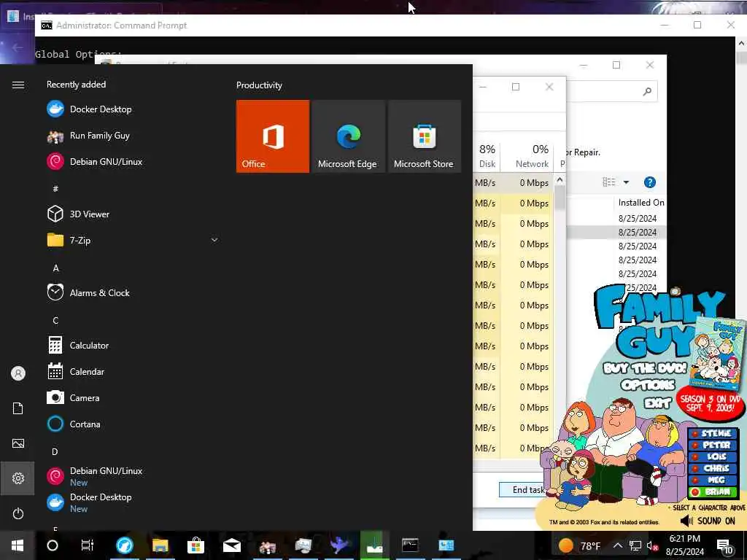The height and width of the screenshot is (560, 747).
Task: Open notification center with 10 badge
Action: click(x=724, y=546)
